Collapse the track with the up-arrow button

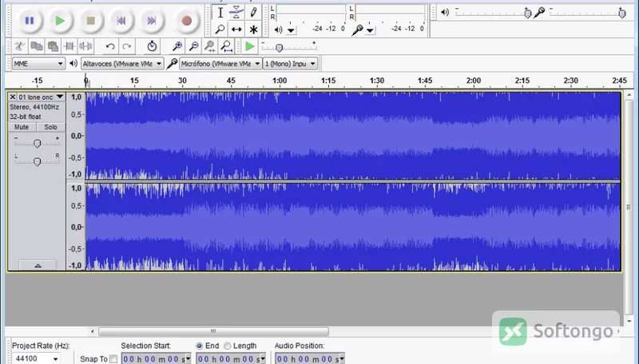tap(38, 266)
